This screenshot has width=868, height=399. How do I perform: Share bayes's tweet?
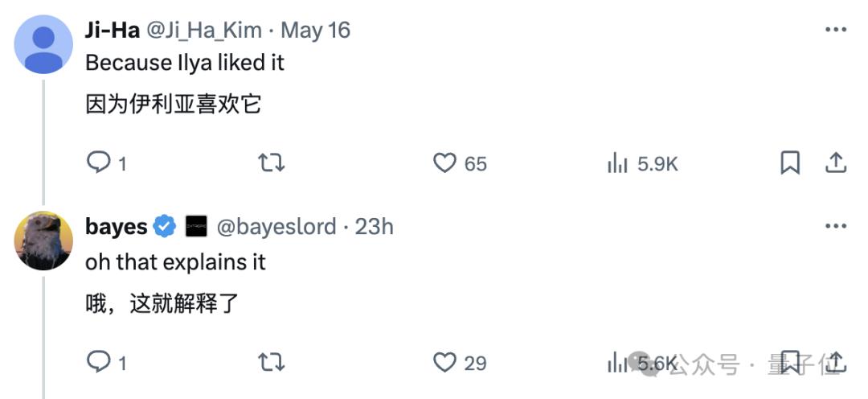(836, 362)
